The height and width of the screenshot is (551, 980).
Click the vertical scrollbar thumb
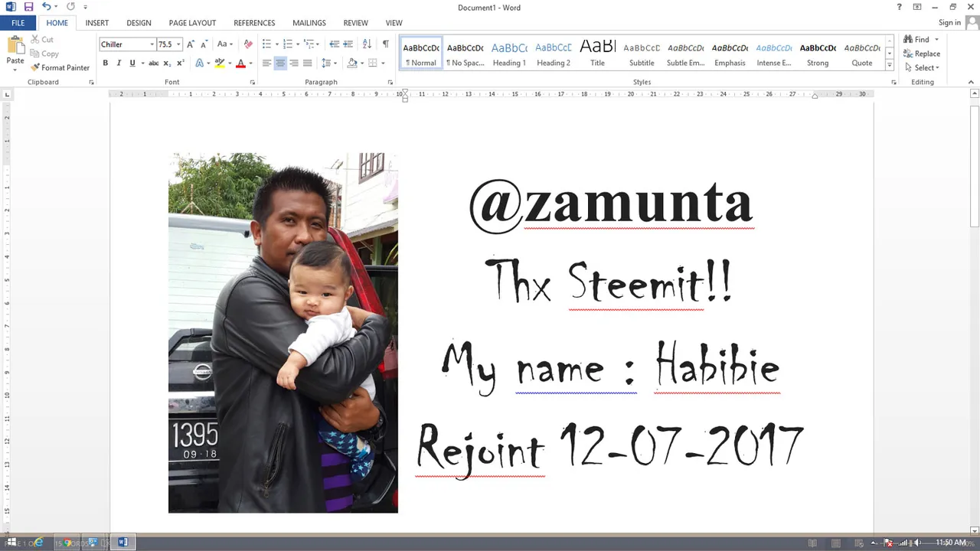coord(975,165)
